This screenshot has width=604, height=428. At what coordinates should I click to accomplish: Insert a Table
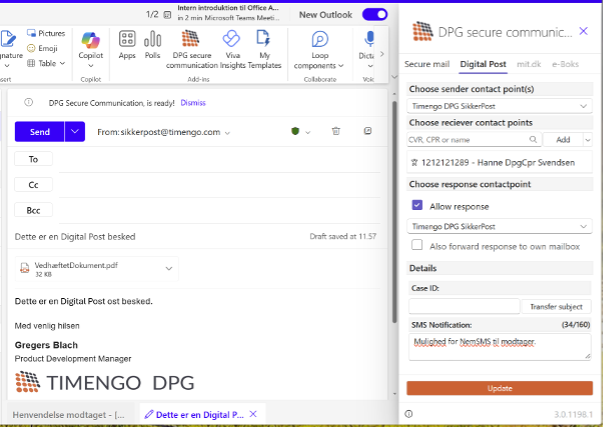42,63
